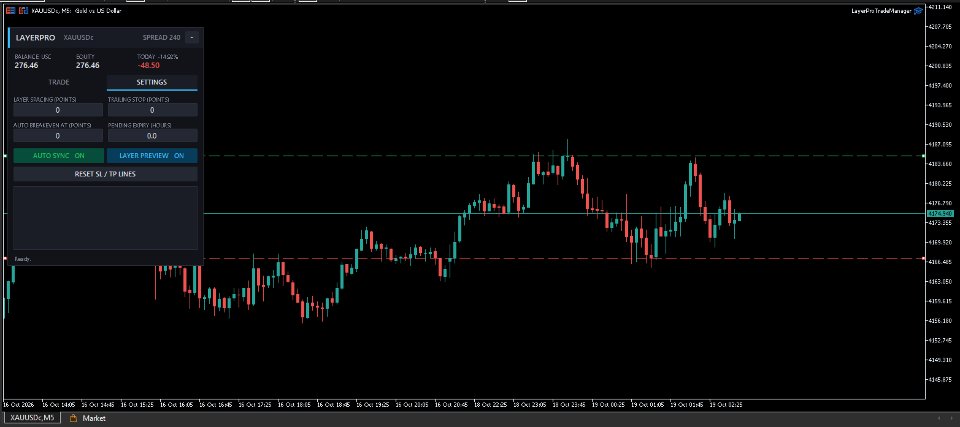Viewport: 960px width, 427px height.
Task: Click the equity value under EQUITY
Action: [88, 65]
